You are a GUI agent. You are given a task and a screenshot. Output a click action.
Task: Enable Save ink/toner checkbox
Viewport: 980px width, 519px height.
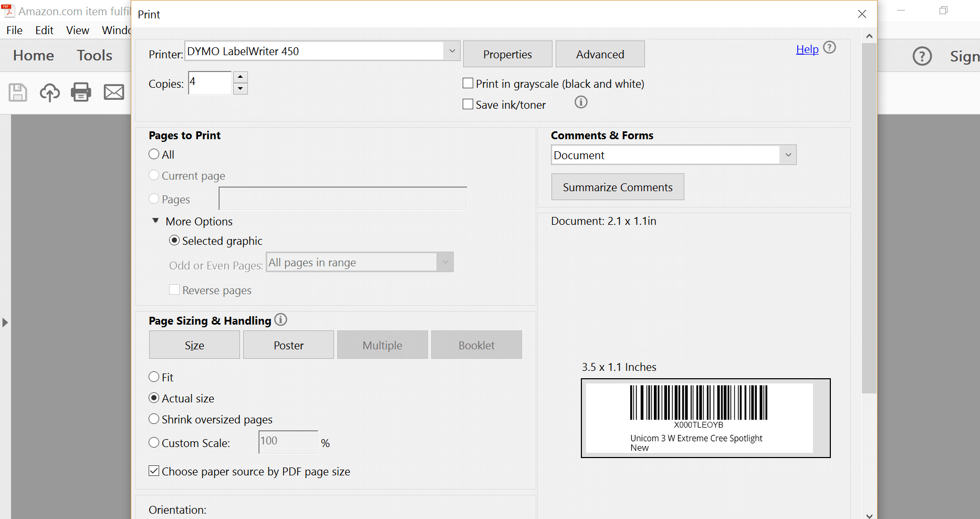tap(467, 104)
